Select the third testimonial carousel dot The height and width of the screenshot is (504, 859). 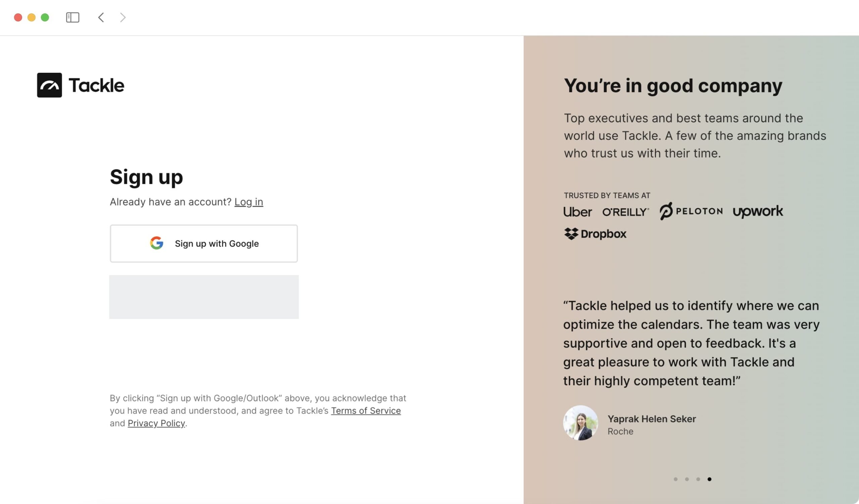pos(698,479)
